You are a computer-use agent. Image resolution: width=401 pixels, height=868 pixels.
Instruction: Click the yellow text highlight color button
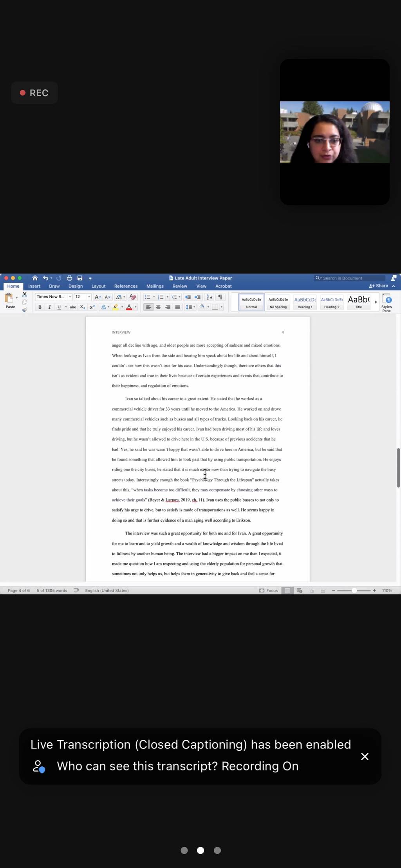pyautogui.click(x=116, y=307)
